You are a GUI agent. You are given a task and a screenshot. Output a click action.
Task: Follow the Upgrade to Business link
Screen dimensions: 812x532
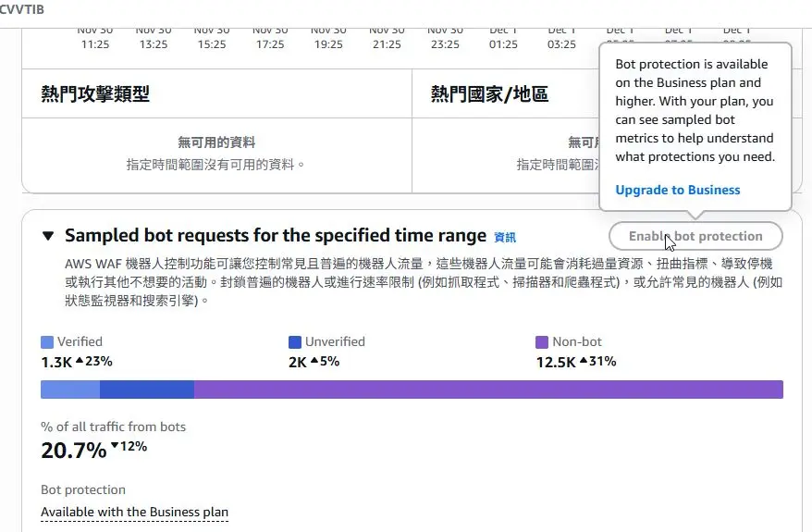[677, 190]
